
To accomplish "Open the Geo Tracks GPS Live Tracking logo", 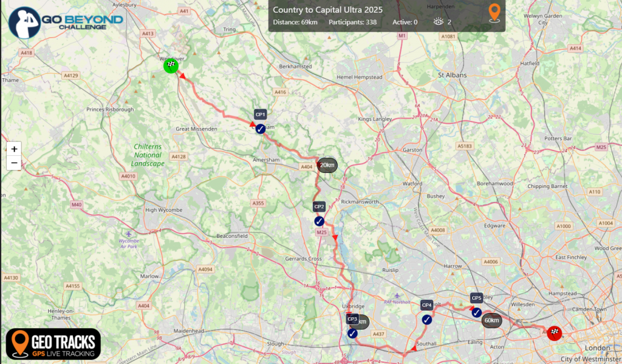I will [53, 344].
